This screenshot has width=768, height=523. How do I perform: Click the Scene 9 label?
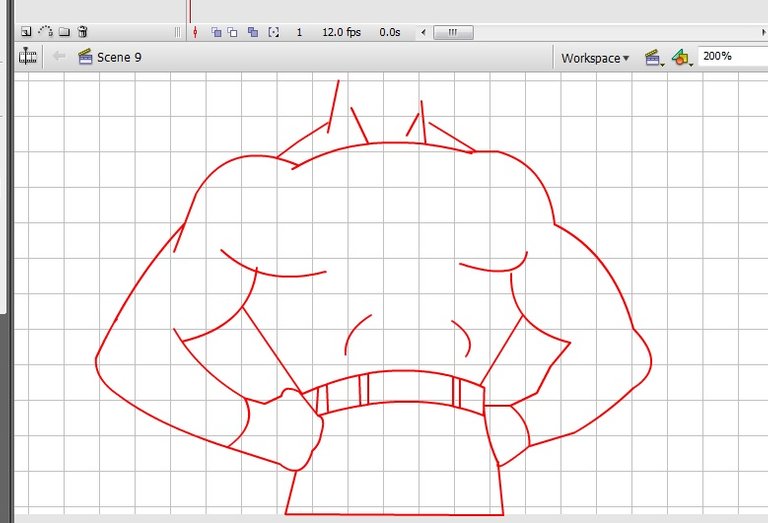(x=119, y=57)
